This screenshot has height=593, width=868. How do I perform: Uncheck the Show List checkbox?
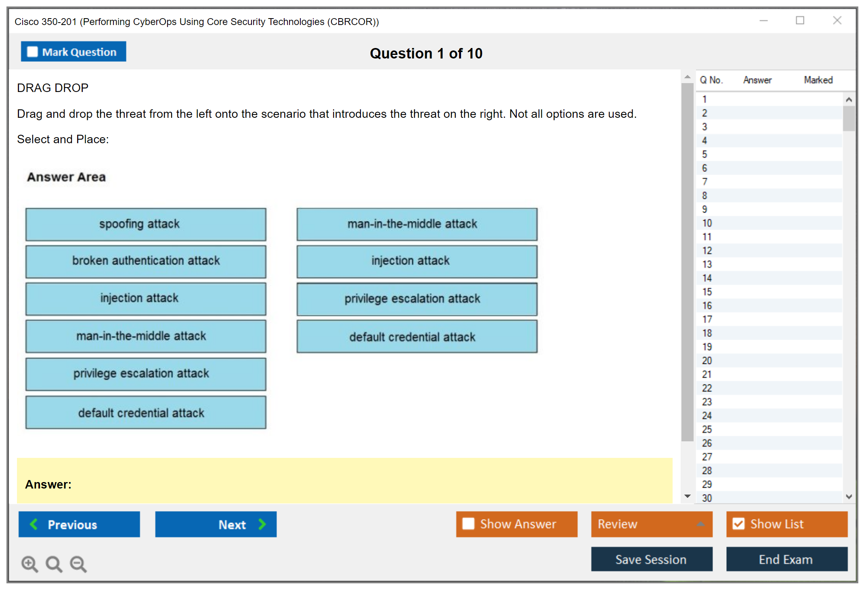click(x=738, y=524)
